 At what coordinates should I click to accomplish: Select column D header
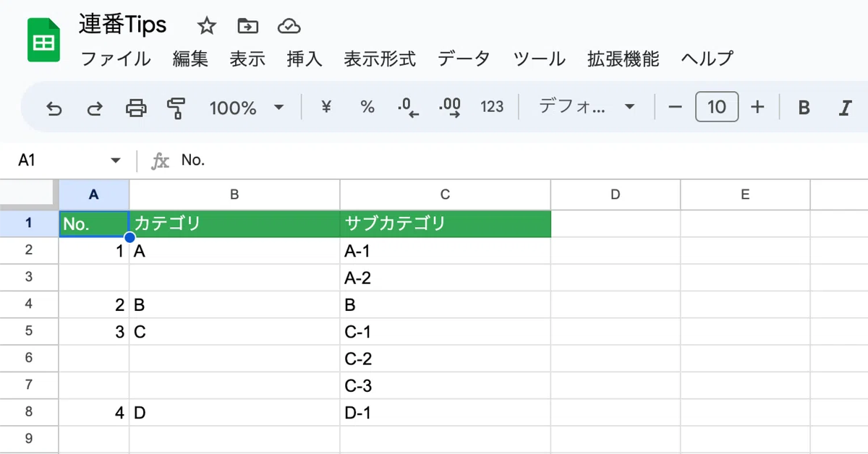pos(616,194)
